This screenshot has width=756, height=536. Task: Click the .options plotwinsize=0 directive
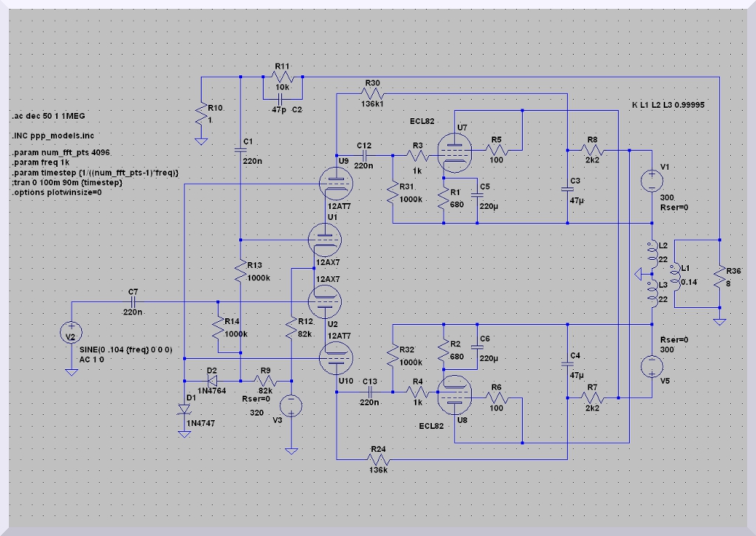pos(56,192)
